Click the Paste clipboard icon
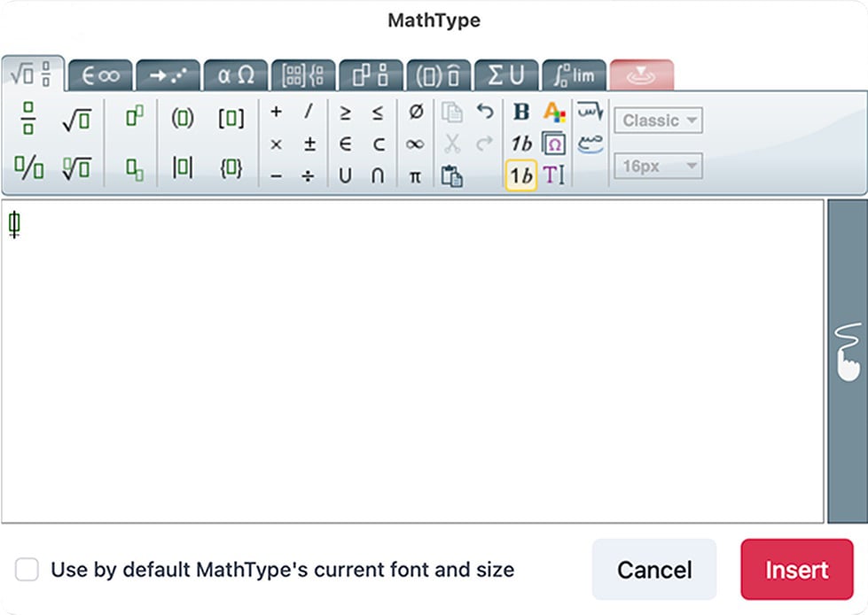 pos(451,176)
